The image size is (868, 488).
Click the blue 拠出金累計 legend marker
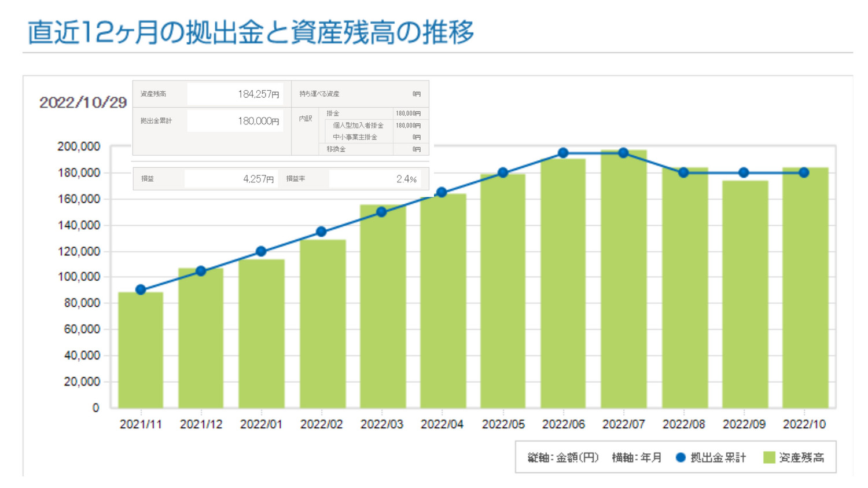(681, 457)
